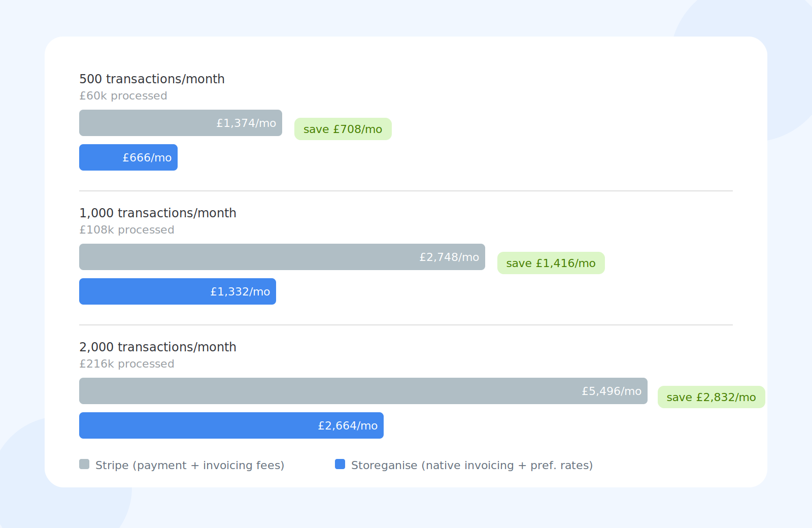
Task: Click the £216k processed subtitle
Action: 127,364
